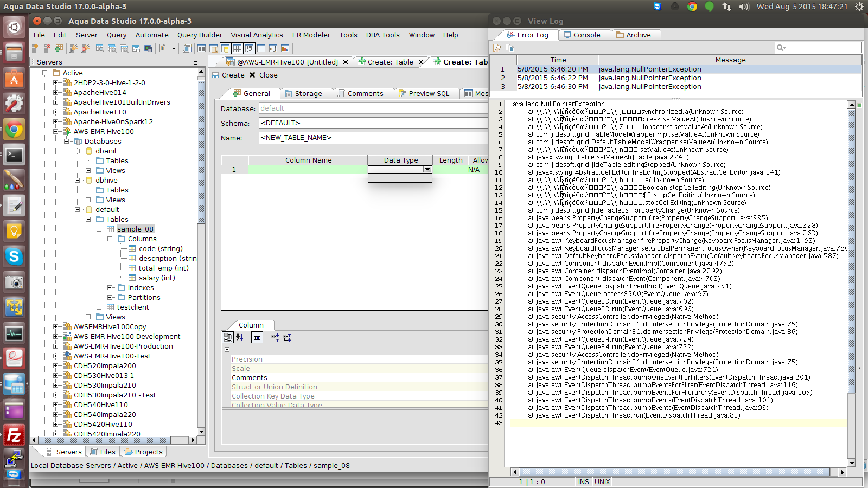The height and width of the screenshot is (488, 868).
Task: Click the volume icon in the system tray
Action: tap(744, 7)
